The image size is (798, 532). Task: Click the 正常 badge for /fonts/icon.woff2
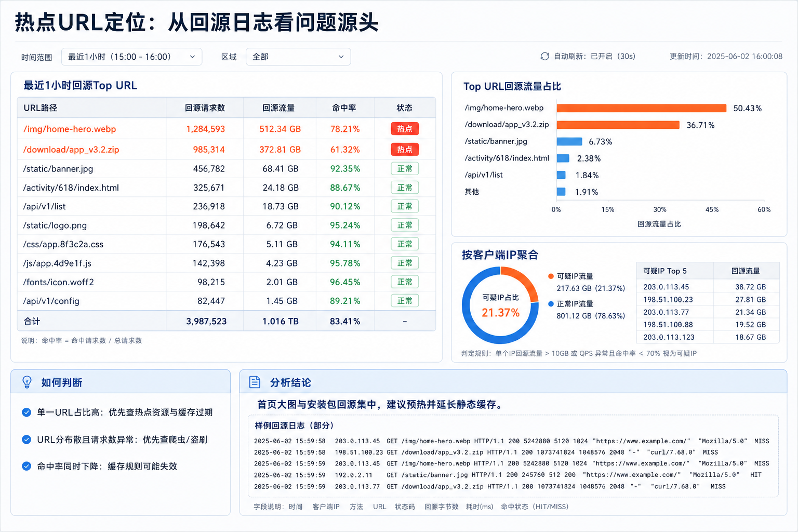405,282
